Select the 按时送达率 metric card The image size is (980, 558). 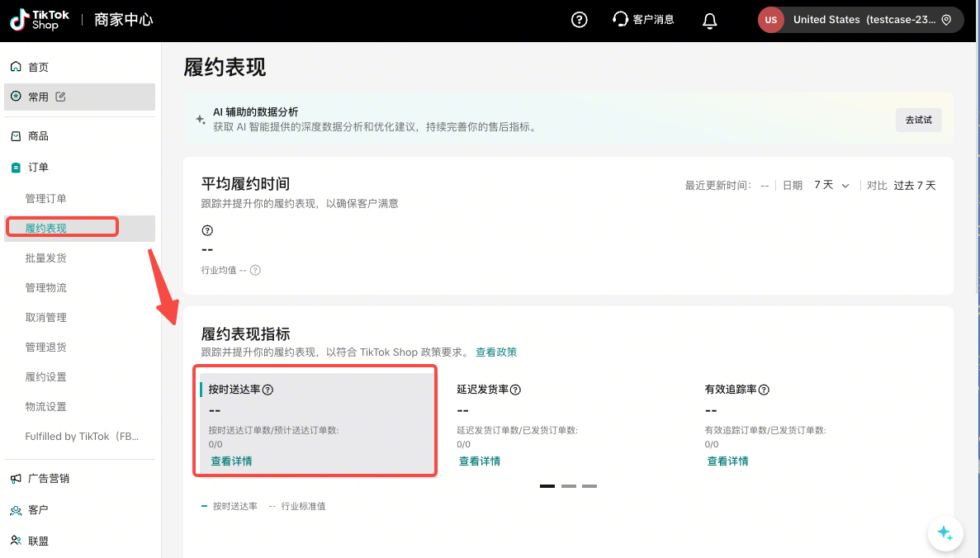[317, 423]
